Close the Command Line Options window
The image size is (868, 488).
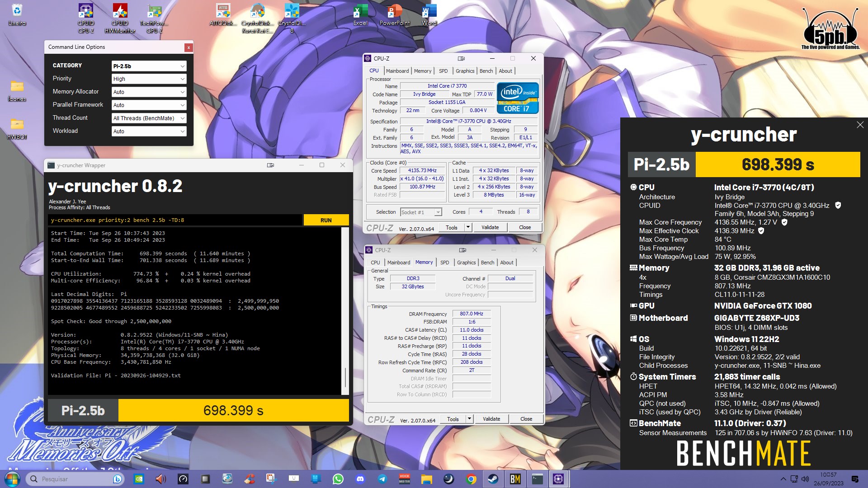pyautogui.click(x=189, y=47)
